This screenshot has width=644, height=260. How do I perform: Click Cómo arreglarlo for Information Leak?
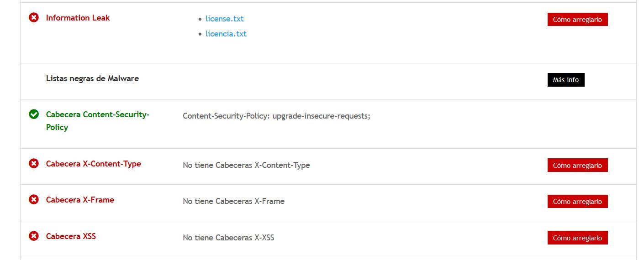[x=577, y=19]
